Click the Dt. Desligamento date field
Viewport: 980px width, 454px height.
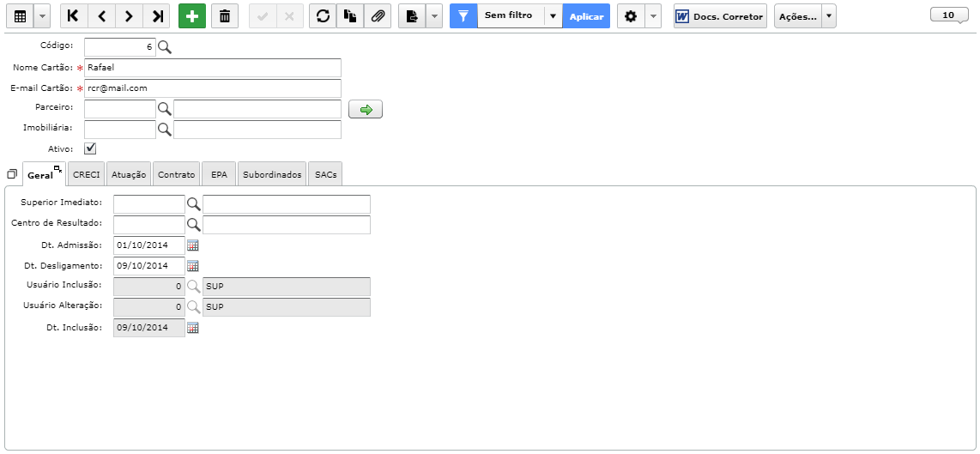(x=149, y=266)
